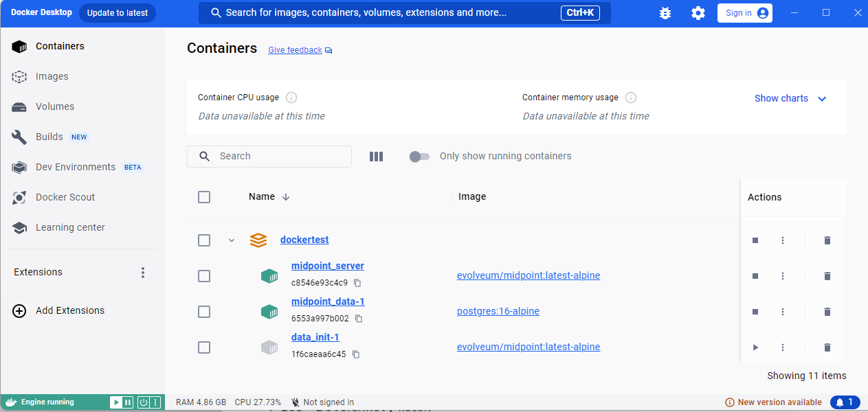Viewport: 868px width, 412px height.
Task: Click the Update to latest button
Action: click(117, 12)
